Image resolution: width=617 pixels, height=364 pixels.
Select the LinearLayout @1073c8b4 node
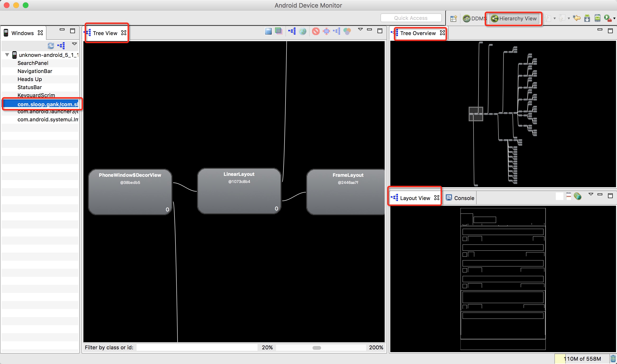click(239, 191)
